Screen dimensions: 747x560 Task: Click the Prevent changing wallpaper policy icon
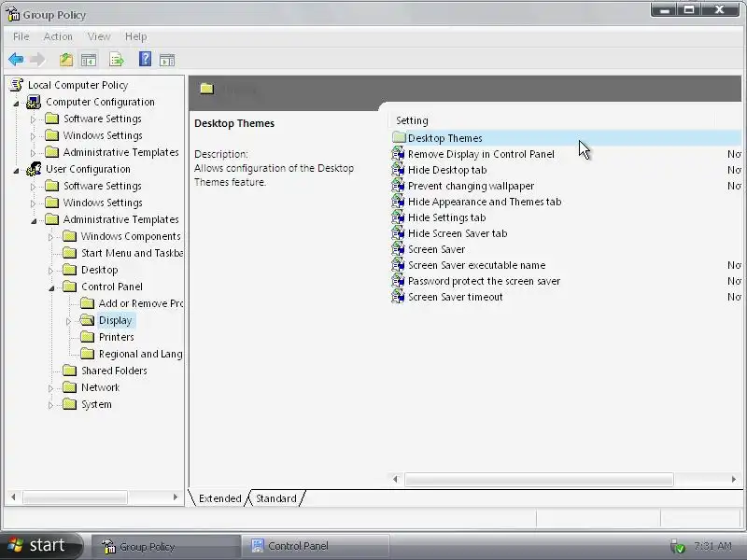pos(398,186)
